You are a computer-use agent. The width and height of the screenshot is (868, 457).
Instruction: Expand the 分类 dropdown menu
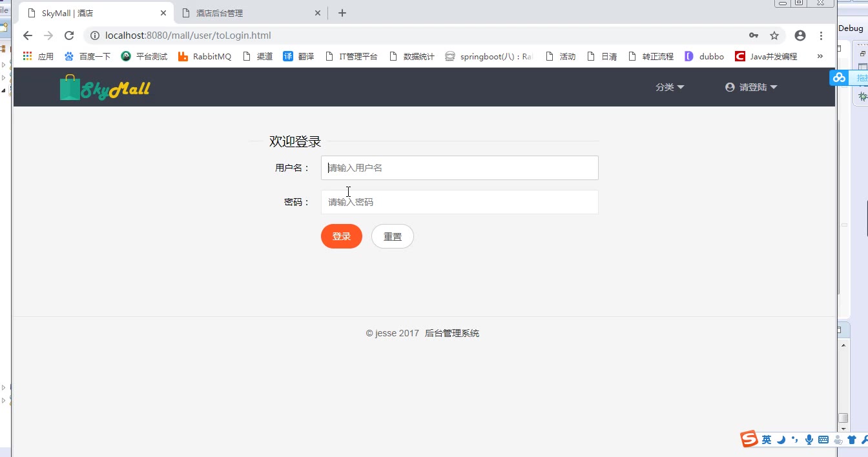[669, 87]
